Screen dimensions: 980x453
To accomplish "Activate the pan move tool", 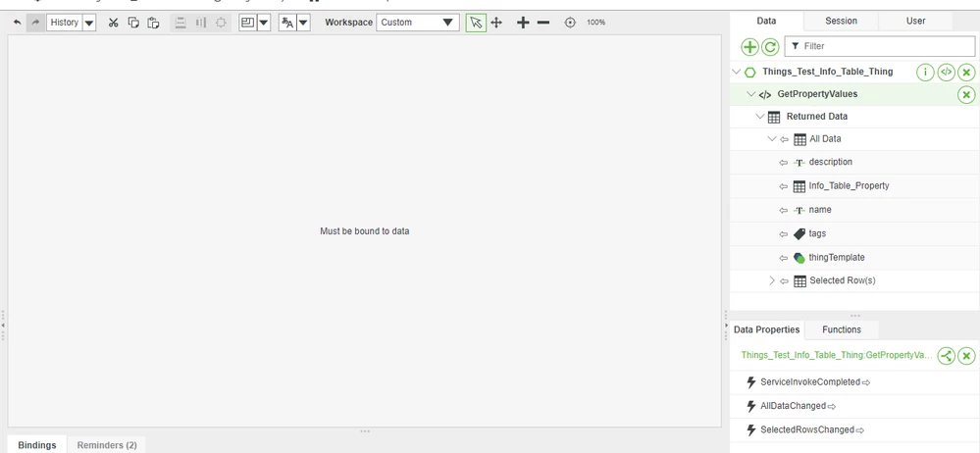I will pos(496,23).
